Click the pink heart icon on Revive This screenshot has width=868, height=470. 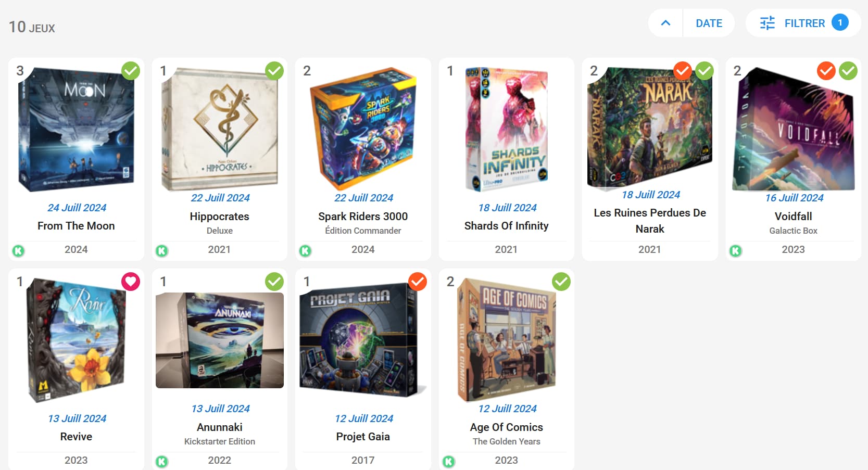(x=131, y=282)
